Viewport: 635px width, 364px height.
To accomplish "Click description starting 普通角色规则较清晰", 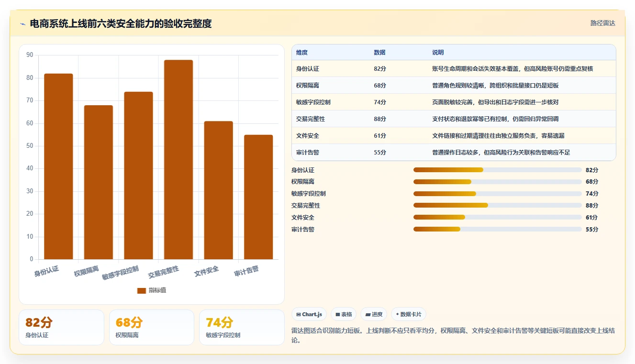I will 495,85.
